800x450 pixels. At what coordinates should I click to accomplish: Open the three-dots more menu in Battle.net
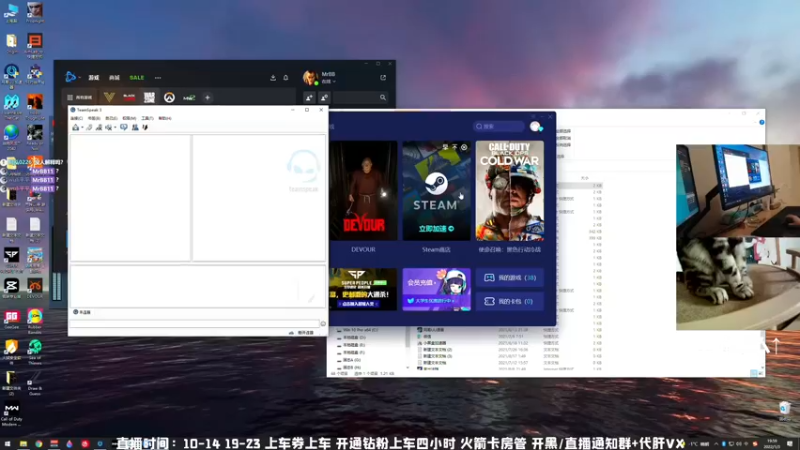click(158, 78)
